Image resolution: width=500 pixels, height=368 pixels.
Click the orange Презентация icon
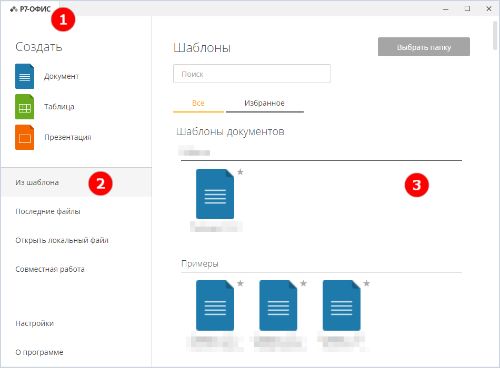point(24,137)
